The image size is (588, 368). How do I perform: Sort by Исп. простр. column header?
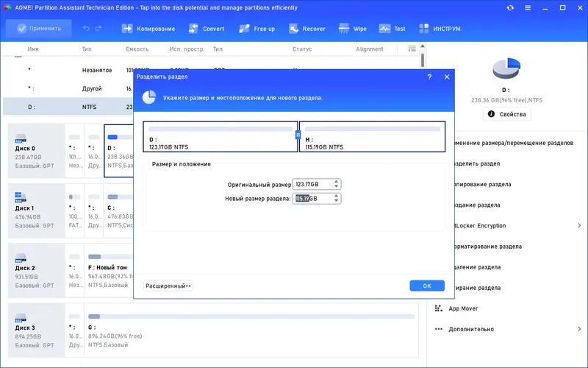point(187,49)
